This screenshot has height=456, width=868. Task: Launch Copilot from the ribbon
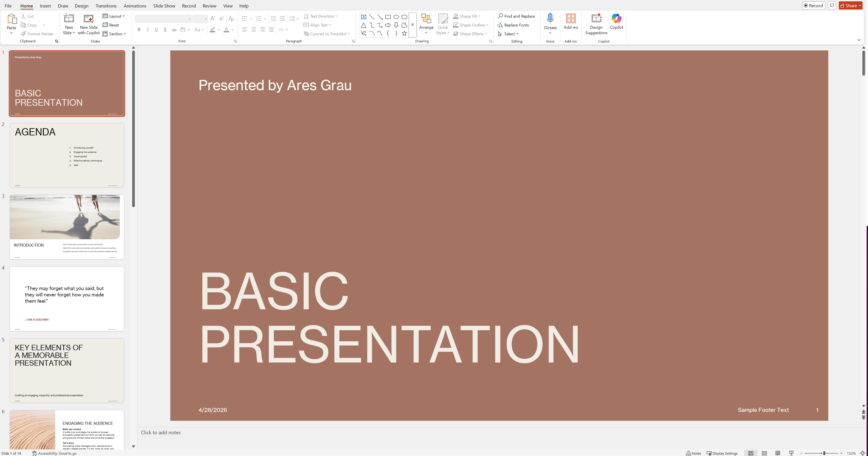(x=616, y=22)
